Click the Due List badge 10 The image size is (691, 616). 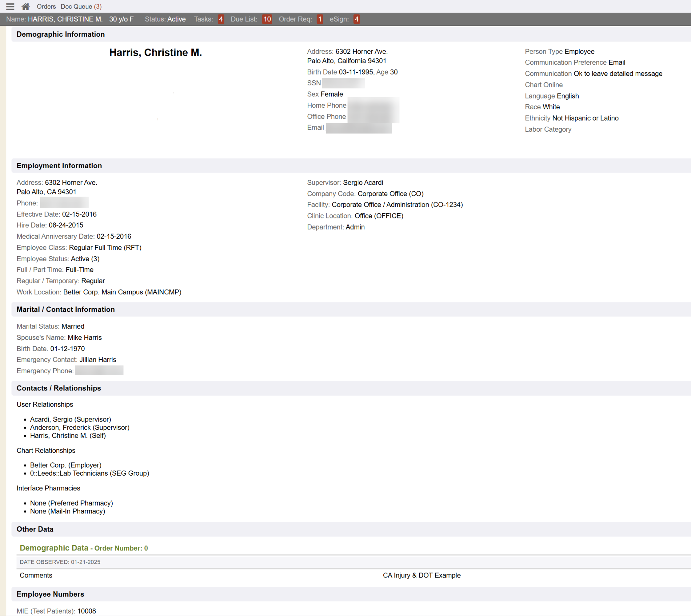click(267, 19)
